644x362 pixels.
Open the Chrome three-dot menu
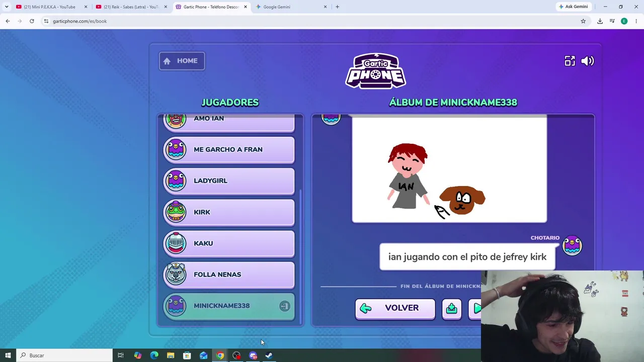(636, 21)
